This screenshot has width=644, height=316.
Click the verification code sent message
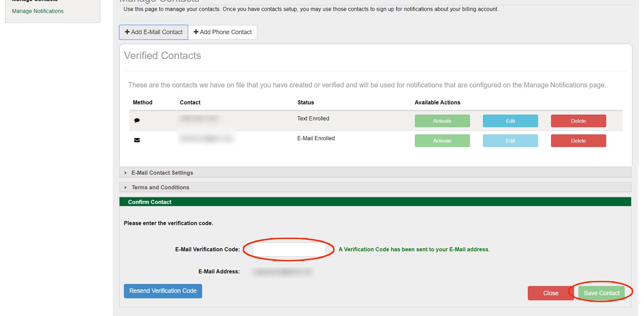(x=414, y=249)
